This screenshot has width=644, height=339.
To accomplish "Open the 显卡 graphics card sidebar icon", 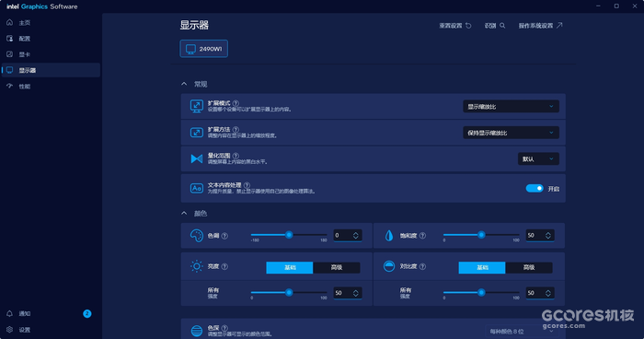I will click(9, 54).
